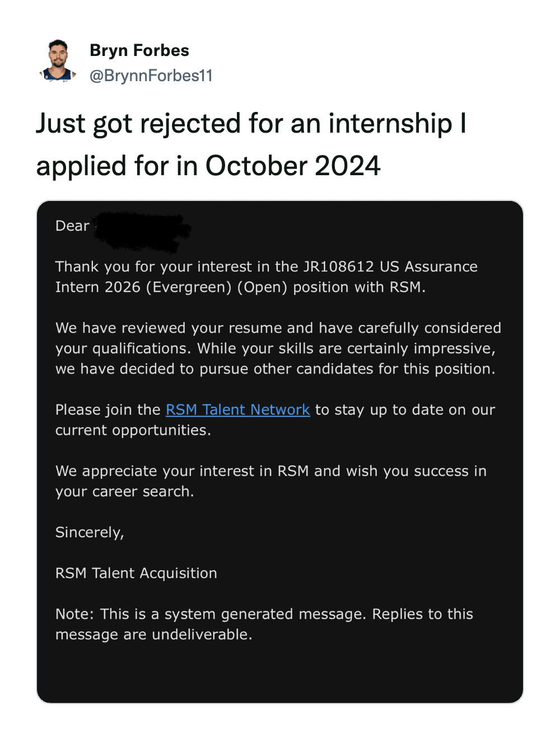Open the RSM Talent Network link

237,410
